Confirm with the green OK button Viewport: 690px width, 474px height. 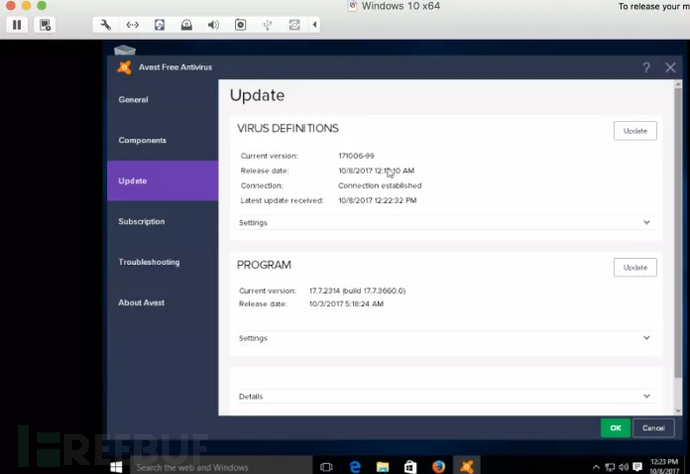pos(615,428)
